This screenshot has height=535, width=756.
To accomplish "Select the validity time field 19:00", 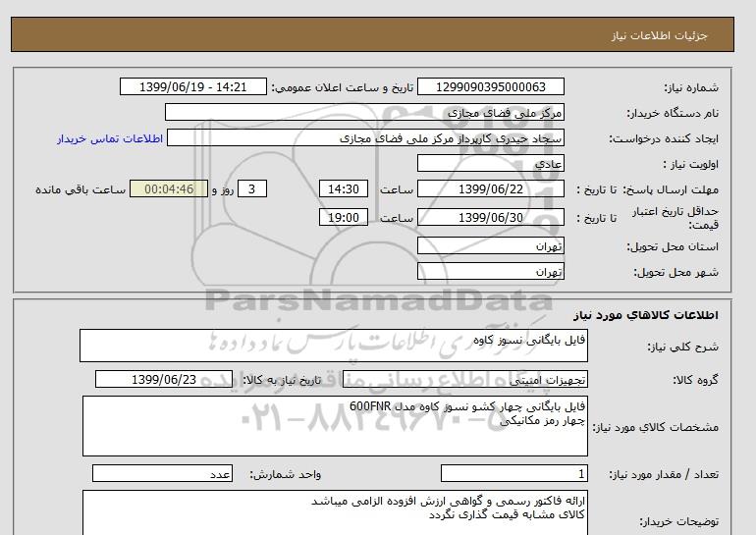I will pyautogui.click(x=344, y=217).
